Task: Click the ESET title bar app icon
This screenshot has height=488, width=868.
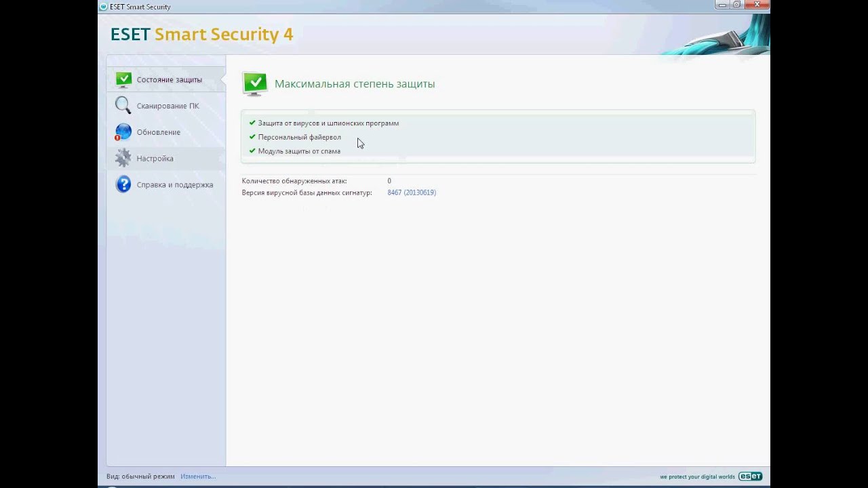Action: point(104,7)
